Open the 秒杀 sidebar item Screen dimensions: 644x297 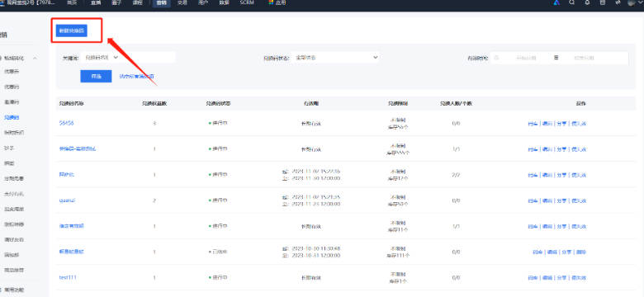tap(9, 148)
